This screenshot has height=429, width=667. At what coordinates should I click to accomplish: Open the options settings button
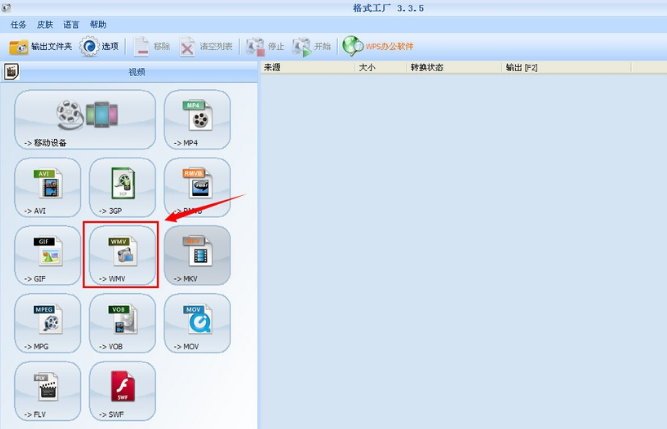[99, 46]
